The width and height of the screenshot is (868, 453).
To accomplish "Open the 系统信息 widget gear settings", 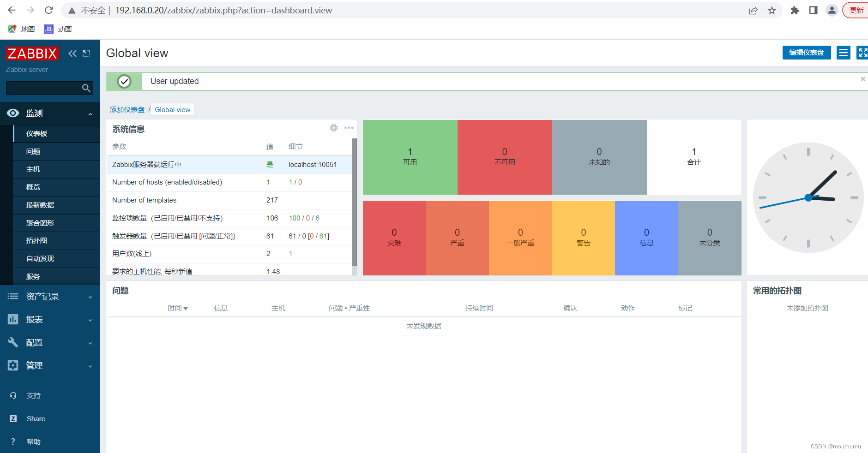I will tap(334, 128).
